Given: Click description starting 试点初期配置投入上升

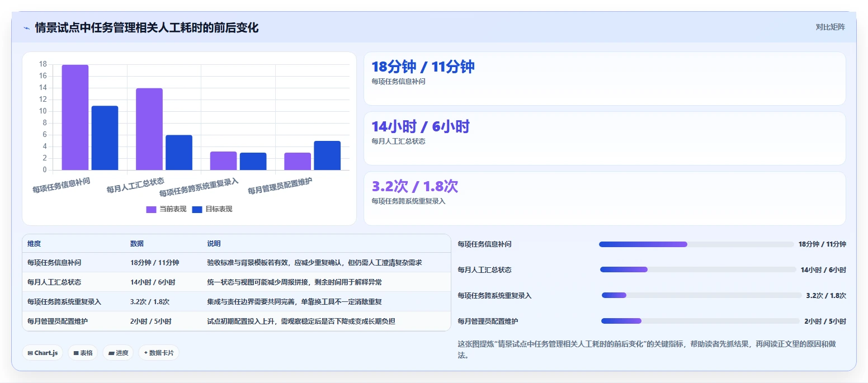Looking at the screenshot, I should coord(301,321).
